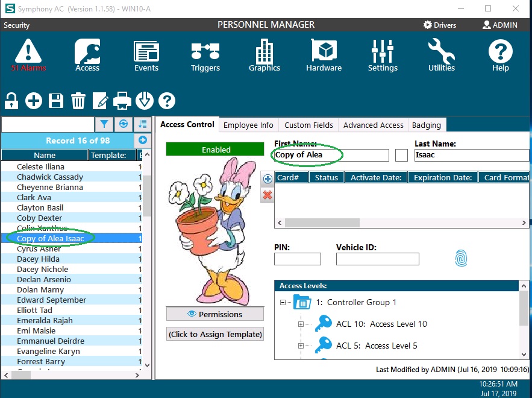Click the fingerprint biometric icon
The image size is (532, 398).
tap(461, 258)
